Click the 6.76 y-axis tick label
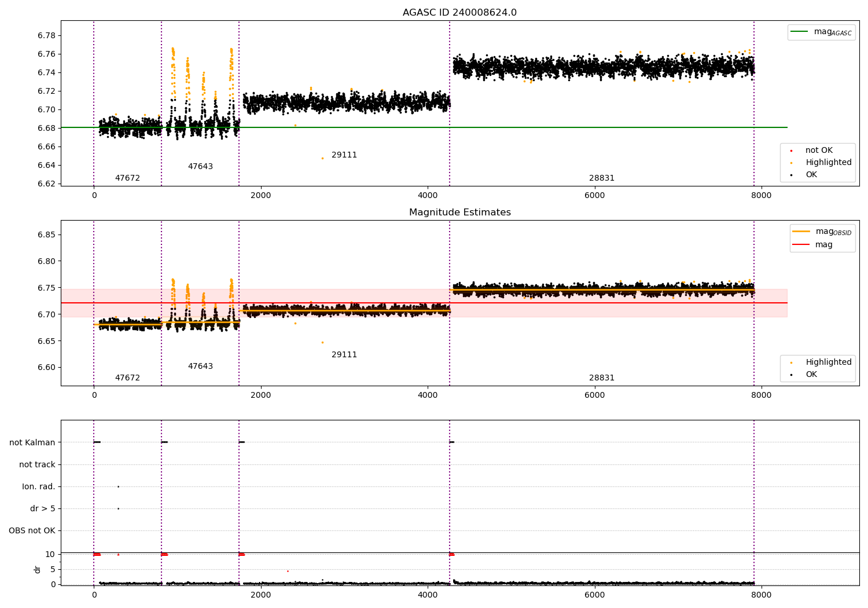The image size is (868, 608). [46, 54]
